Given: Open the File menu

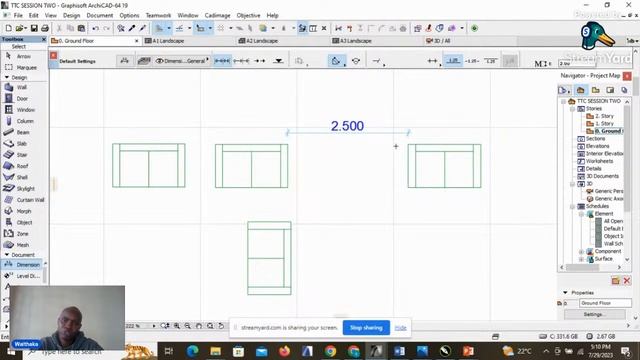Looking at the screenshot, I should (18, 16).
